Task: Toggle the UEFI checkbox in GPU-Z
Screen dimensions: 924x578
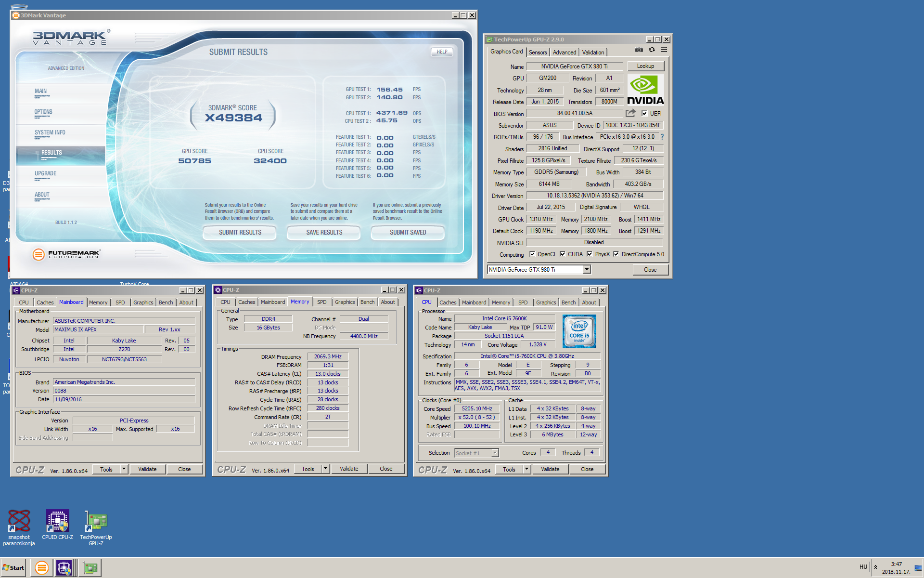Action: tap(644, 113)
